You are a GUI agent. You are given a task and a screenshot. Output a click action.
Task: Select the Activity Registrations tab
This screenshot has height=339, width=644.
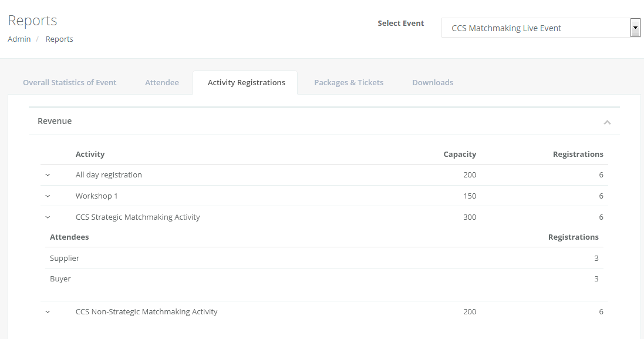click(245, 82)
